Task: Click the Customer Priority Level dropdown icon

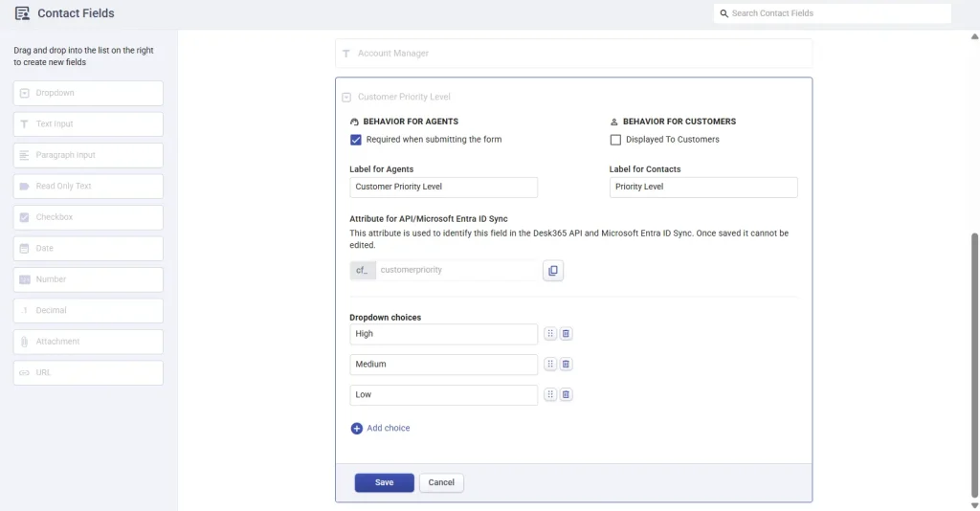Action: click(346, 98)
